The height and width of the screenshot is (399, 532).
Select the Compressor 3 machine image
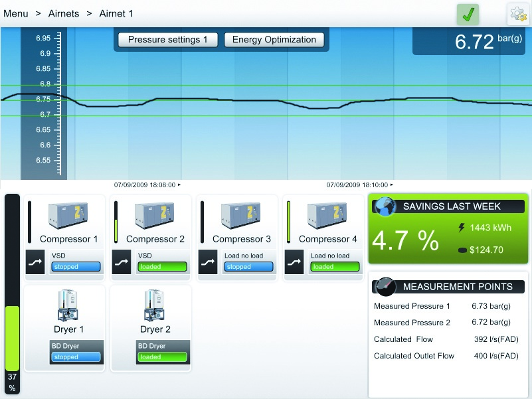pos(241,215)
